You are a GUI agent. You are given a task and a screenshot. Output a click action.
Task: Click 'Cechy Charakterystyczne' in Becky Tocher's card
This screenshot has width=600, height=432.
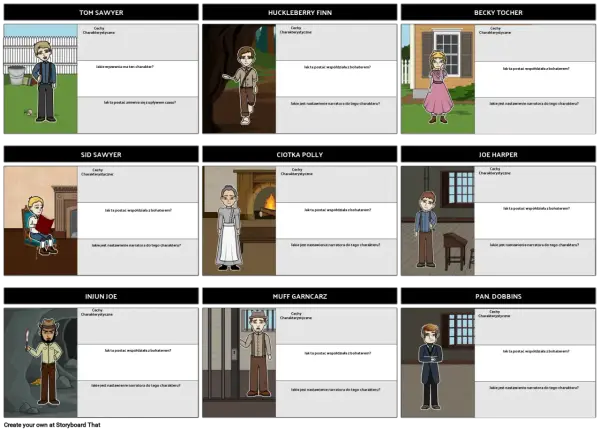click(x=495, y=30)
